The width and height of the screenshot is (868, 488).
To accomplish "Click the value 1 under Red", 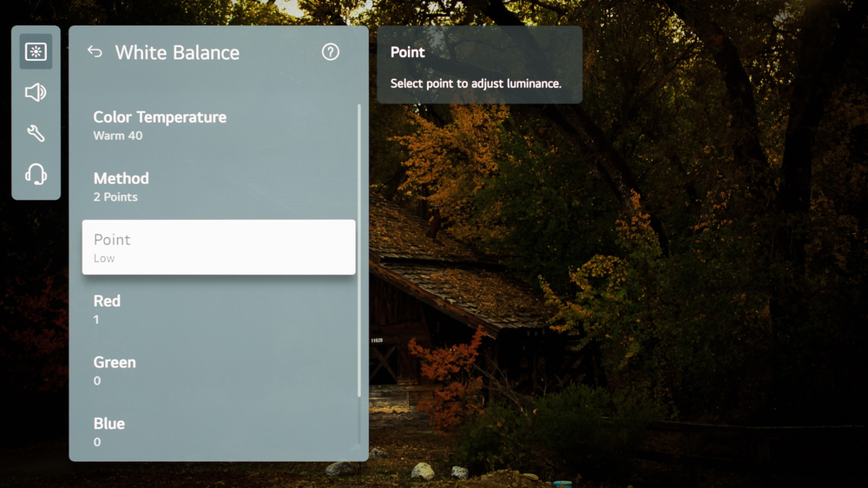I will coord(96,320).
